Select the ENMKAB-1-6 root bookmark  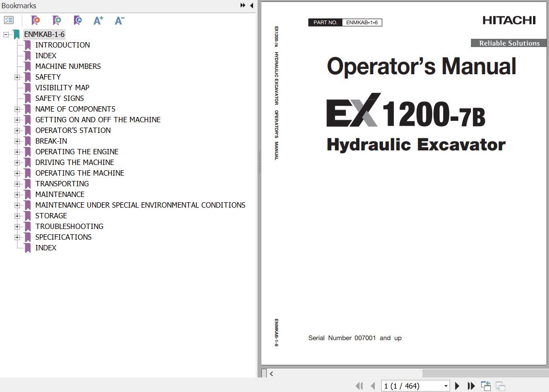(x=44, y=34)
